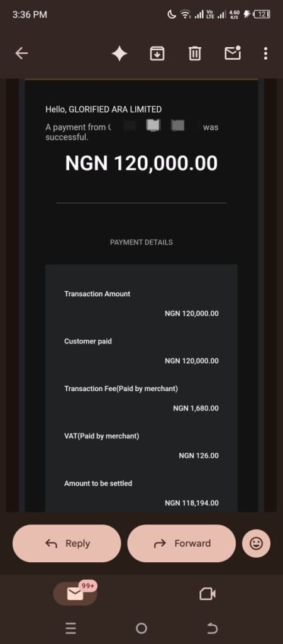This screenshot has height=644, width=283.
Task: Delete the email using the trash icon
Action: 195,53
